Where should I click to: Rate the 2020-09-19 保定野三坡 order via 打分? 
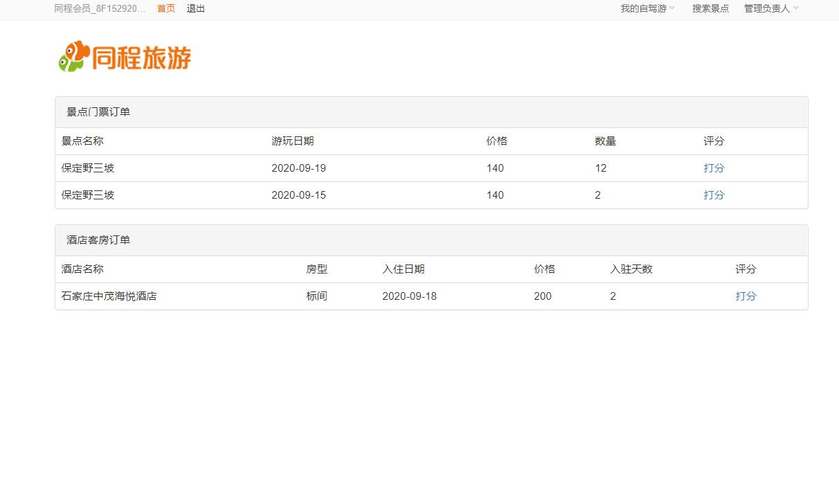pos(714,168)
